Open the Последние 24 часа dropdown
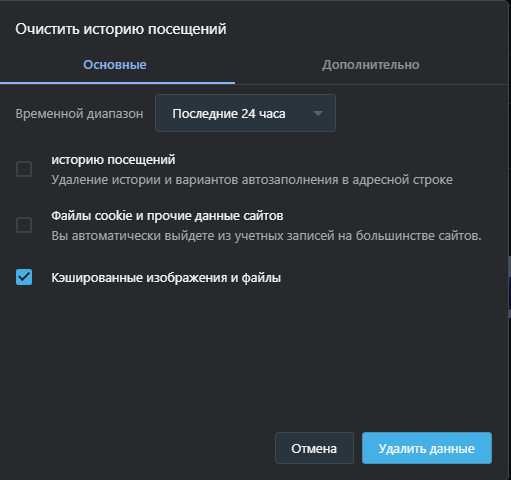511x480 pixels. [245, 113]
